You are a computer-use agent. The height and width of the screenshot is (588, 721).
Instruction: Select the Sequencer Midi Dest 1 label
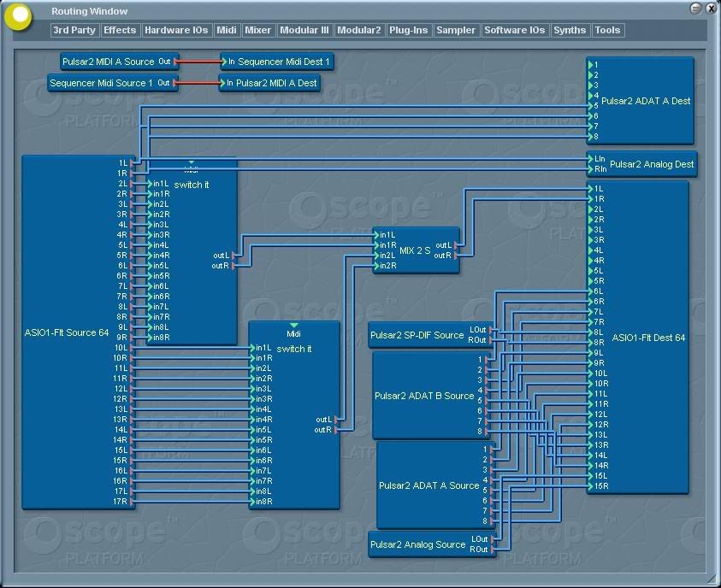pyautogui.click(x=284, y=62)
